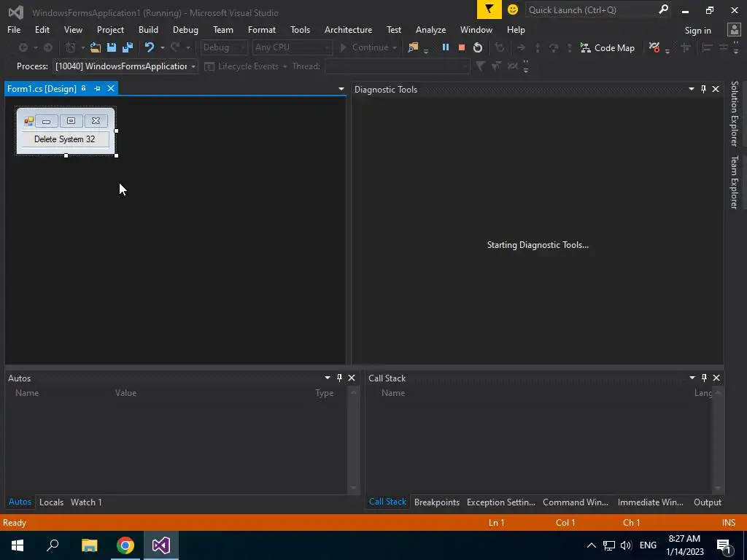
Task: Open the Build menu
Action: 148,29
